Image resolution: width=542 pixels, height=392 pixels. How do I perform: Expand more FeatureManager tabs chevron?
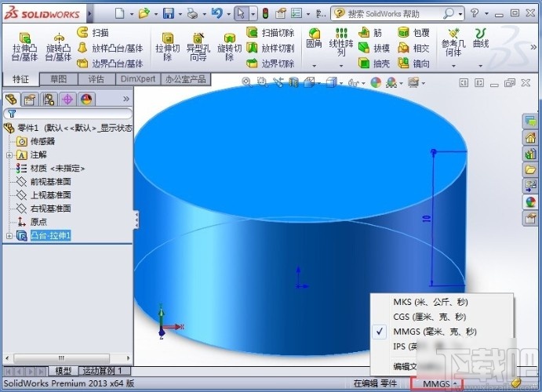coord(126,99)
